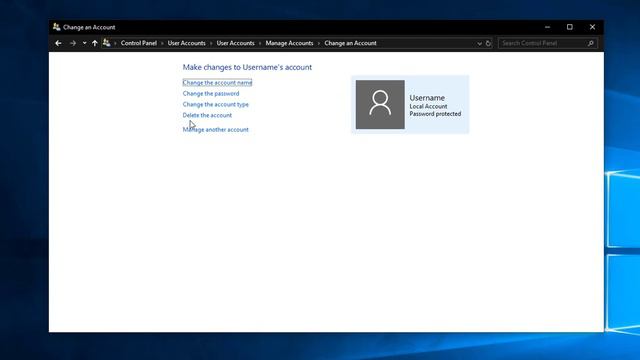Screen dimensions: 640x360
Task: Open the Control Panel breadcrumb
Action: 138,43
